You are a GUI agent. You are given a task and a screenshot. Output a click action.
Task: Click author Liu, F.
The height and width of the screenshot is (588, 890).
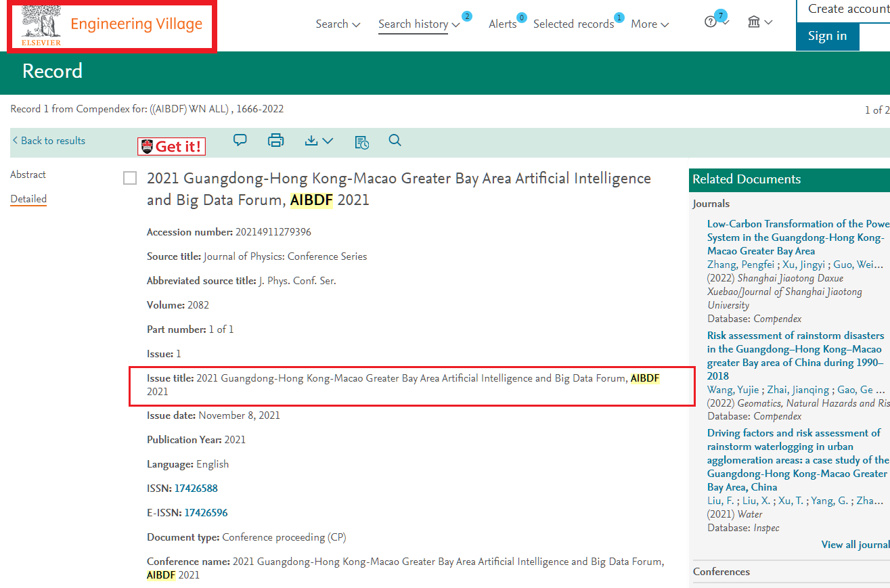720,501
